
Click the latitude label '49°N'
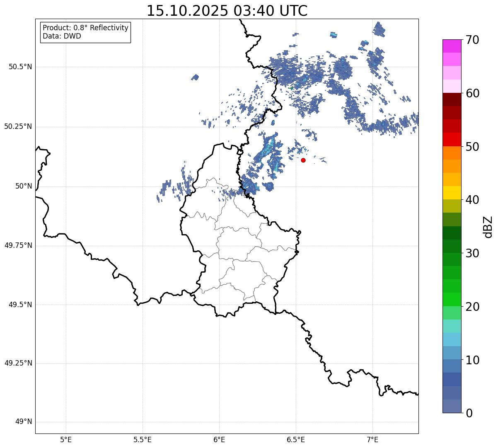24,422
